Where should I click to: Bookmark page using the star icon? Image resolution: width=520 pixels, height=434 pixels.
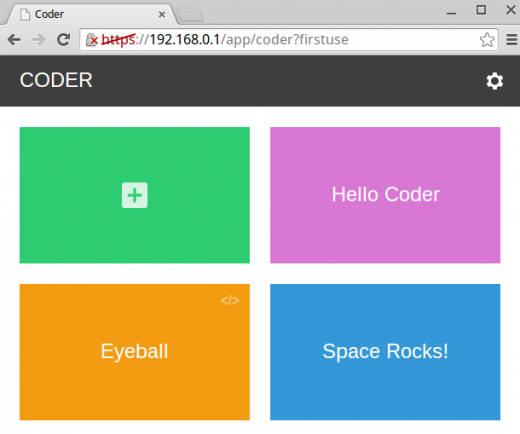click(x=487, y=40)
